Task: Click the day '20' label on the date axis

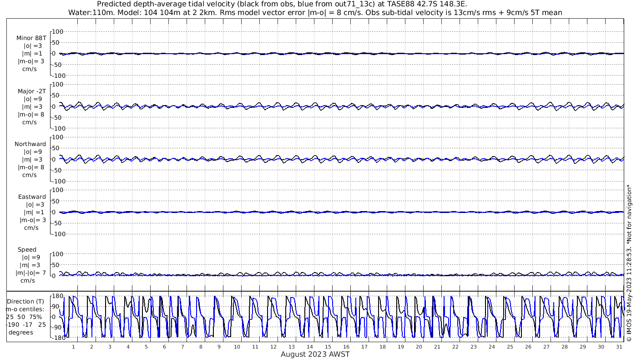Action: [419, 347]
